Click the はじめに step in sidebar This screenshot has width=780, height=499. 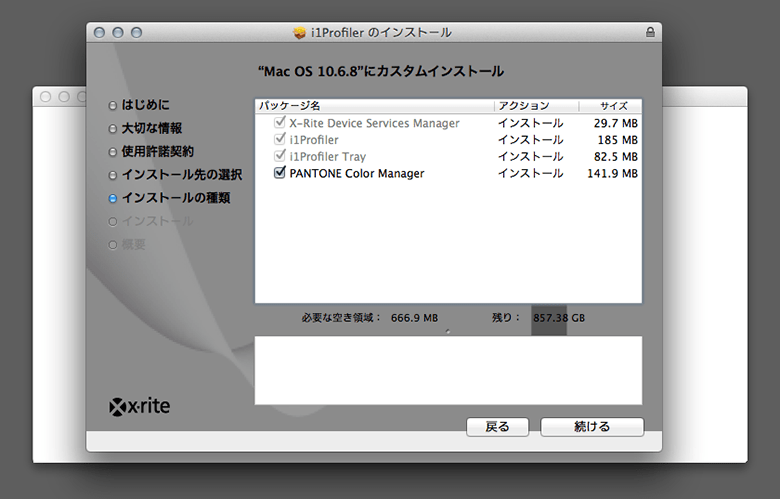[x=145, y=104]
